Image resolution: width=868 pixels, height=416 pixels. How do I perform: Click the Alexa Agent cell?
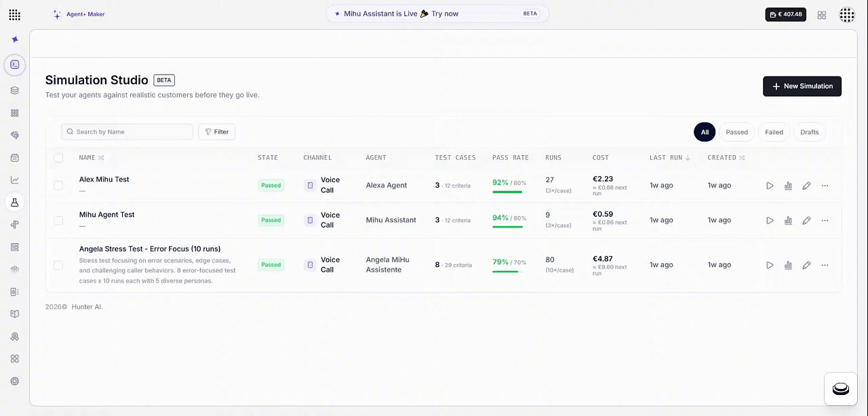387,185
